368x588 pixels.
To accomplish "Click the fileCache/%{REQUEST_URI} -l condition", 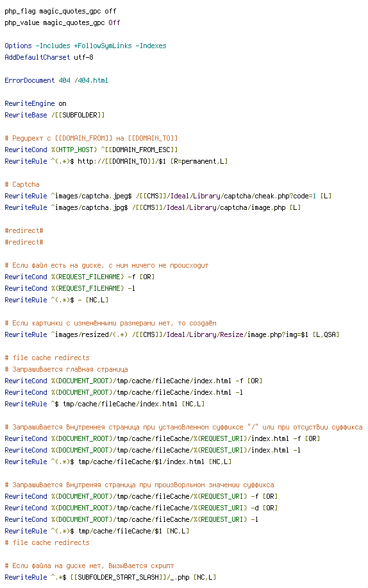I will (131, 519).
